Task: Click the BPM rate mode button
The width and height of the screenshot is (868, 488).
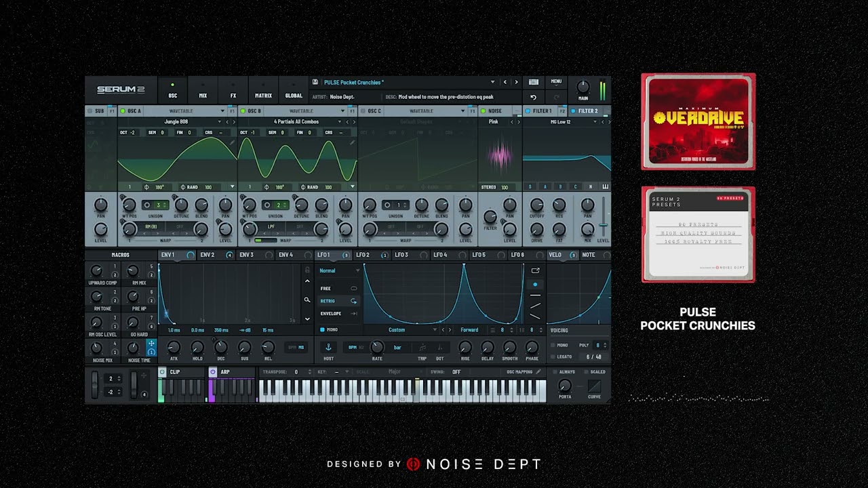Action: [x=353, y=347]
